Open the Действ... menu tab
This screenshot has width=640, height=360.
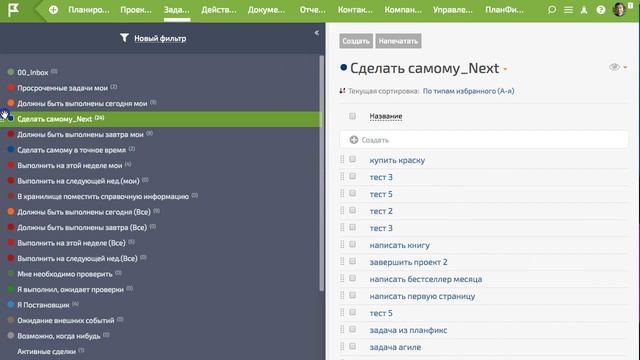point(218,10)
